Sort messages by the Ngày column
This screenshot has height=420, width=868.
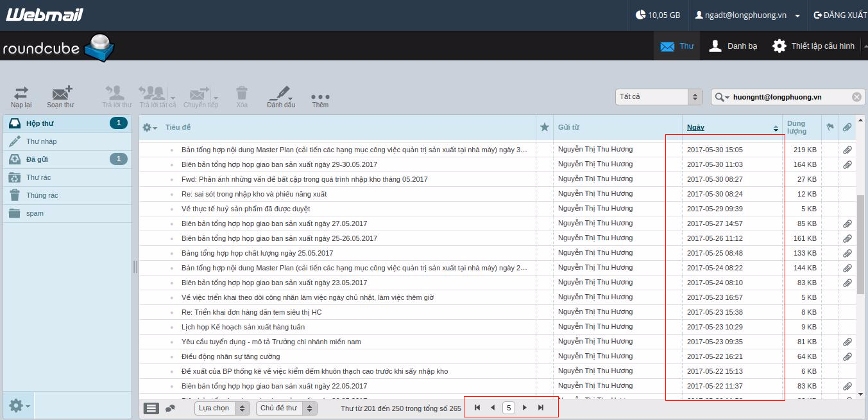[x=695, y=127]
